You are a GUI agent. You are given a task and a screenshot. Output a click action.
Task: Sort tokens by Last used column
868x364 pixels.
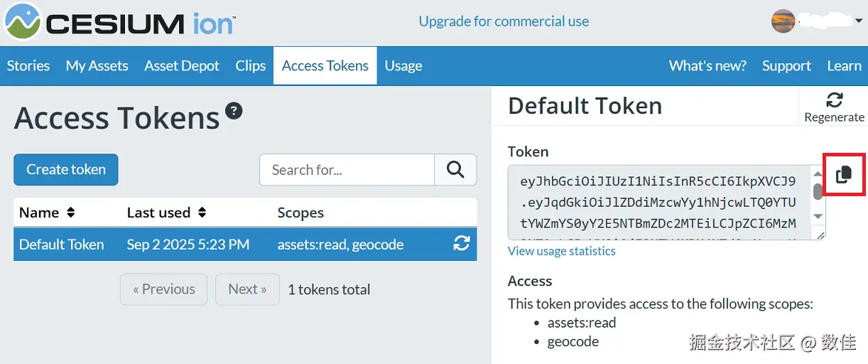tap(166, 213)
